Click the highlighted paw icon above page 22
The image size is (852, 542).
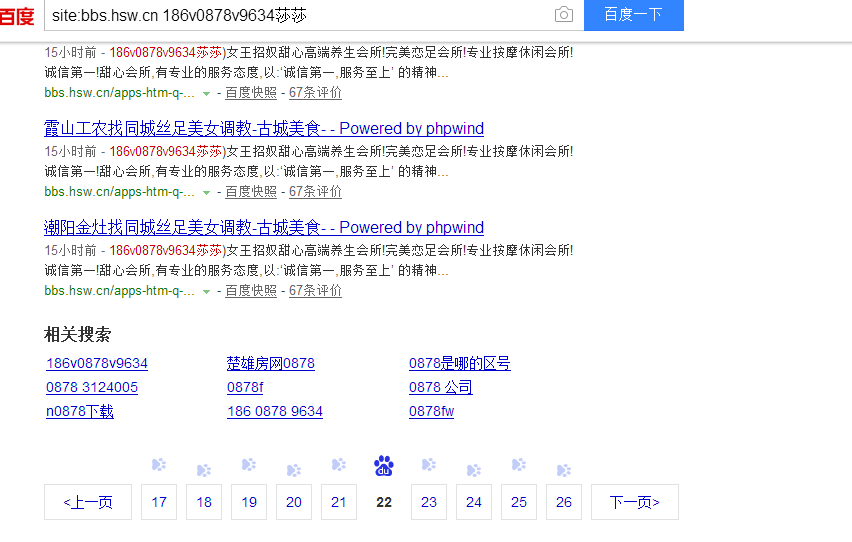(x=384, y=466)
